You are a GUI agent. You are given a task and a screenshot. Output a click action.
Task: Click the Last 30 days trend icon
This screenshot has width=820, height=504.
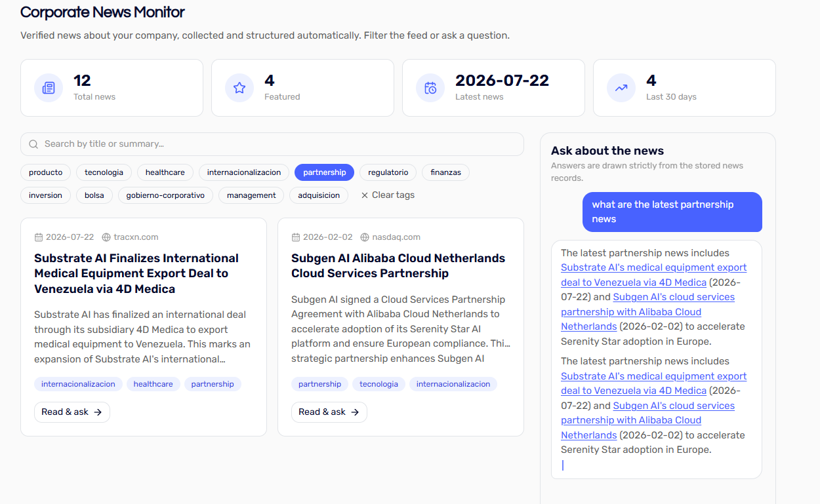coord(621,88)
